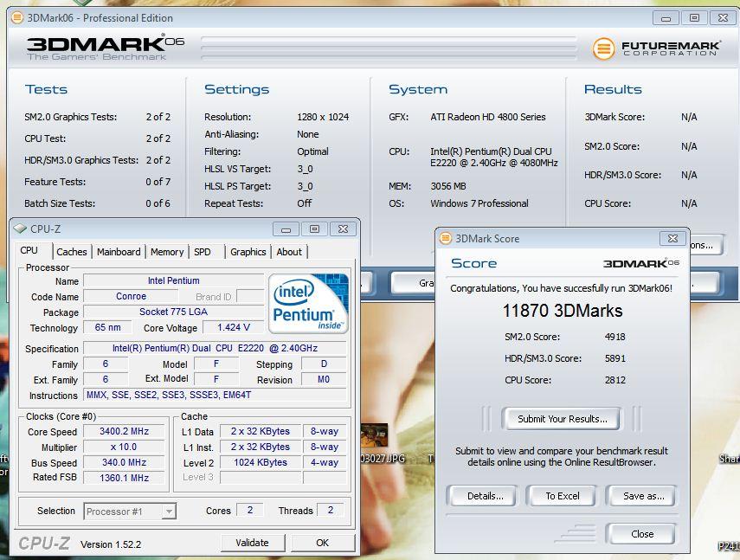Click the Package value Socket 775 LGA

[173, 312]
